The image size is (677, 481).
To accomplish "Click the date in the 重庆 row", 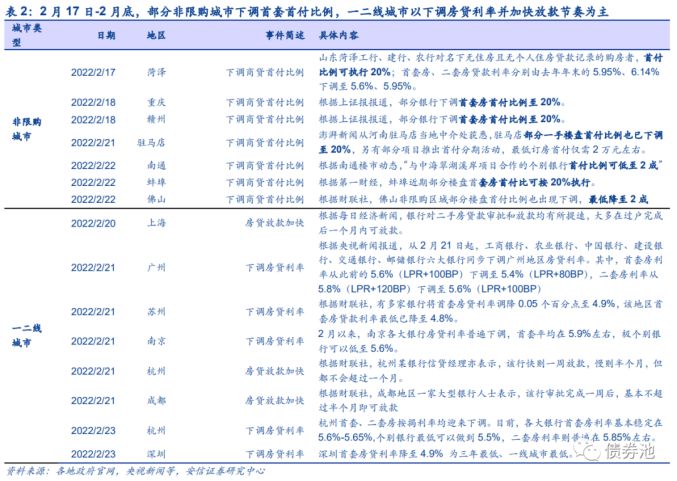I will click(93, 102).
